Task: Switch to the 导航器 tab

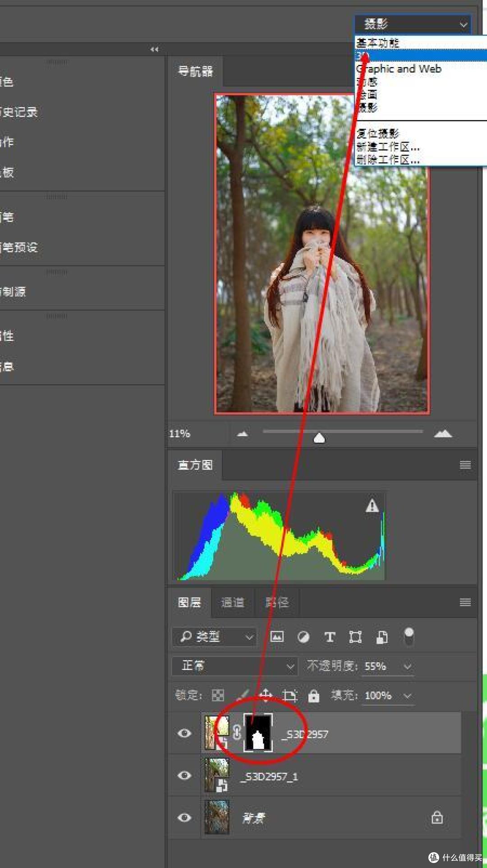Action: (x=195, y=71)
